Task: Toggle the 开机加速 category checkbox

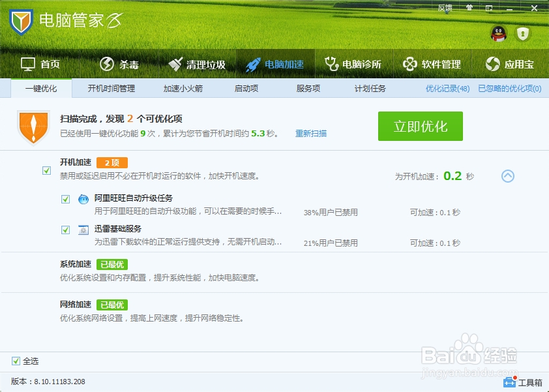Action: [46, 171]
